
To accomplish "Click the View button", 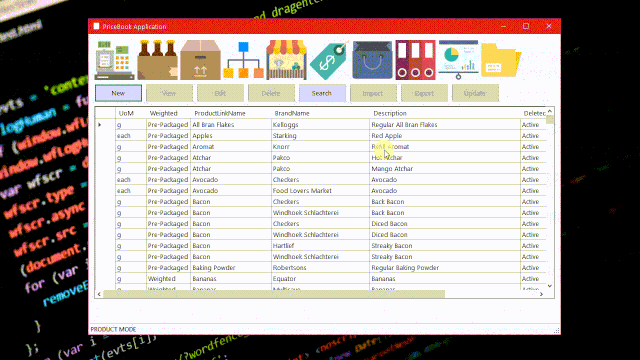I will (x=169, y=93).
